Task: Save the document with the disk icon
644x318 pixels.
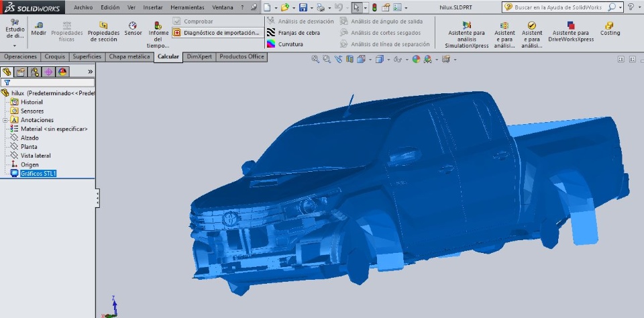Action: pyautogui.click(x=303, y=7)
